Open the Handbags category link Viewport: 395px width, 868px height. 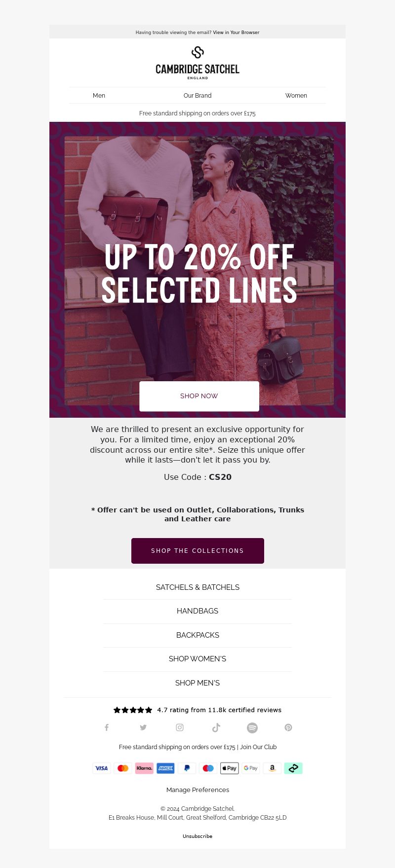click(x=197, y=611)
